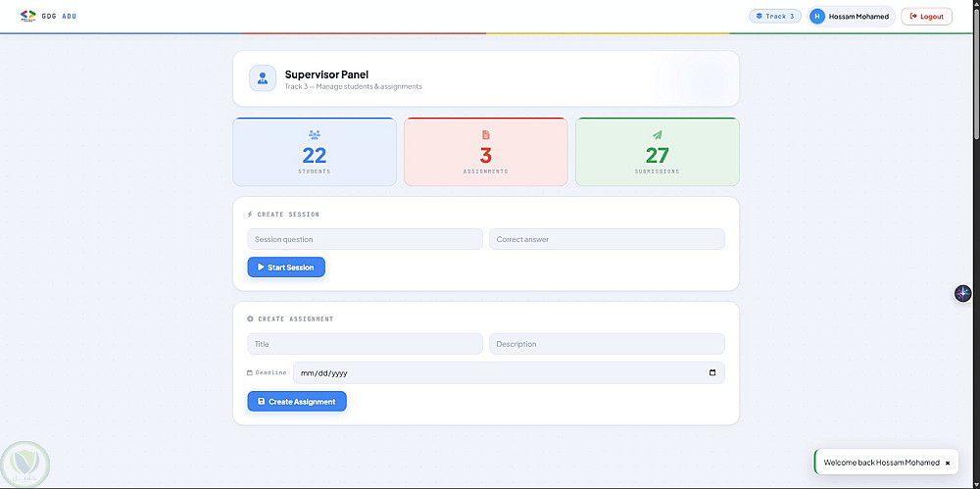This screenshot has height=489, width=980.
Task: Click the Session question input field
Action: click(x=365, y=239)
